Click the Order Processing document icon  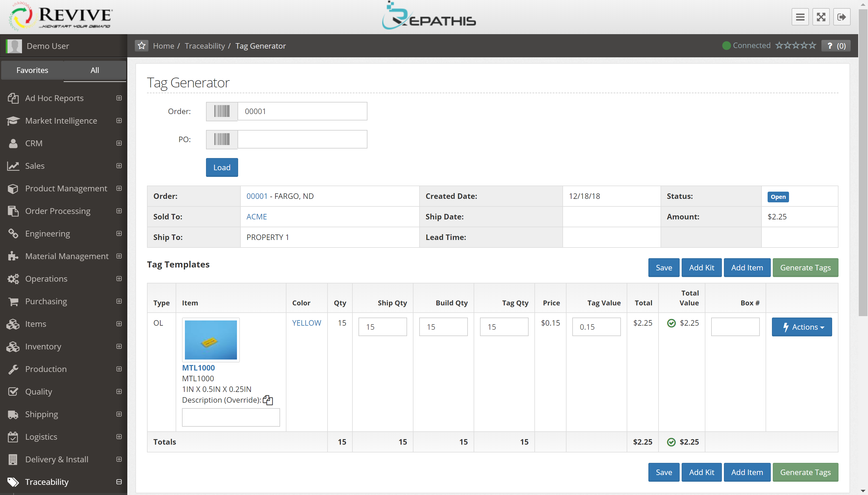pos(13,211)
